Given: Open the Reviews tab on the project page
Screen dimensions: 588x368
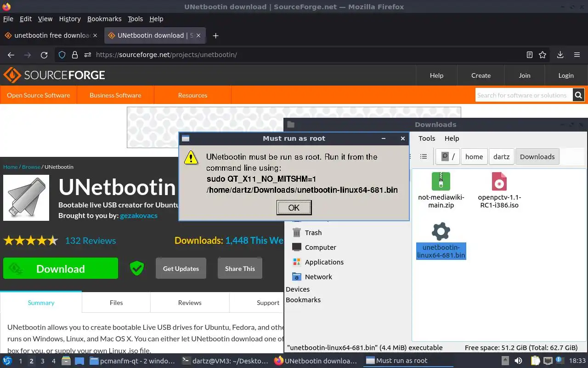Looking at the screenshot, I should tap(190, 303).
